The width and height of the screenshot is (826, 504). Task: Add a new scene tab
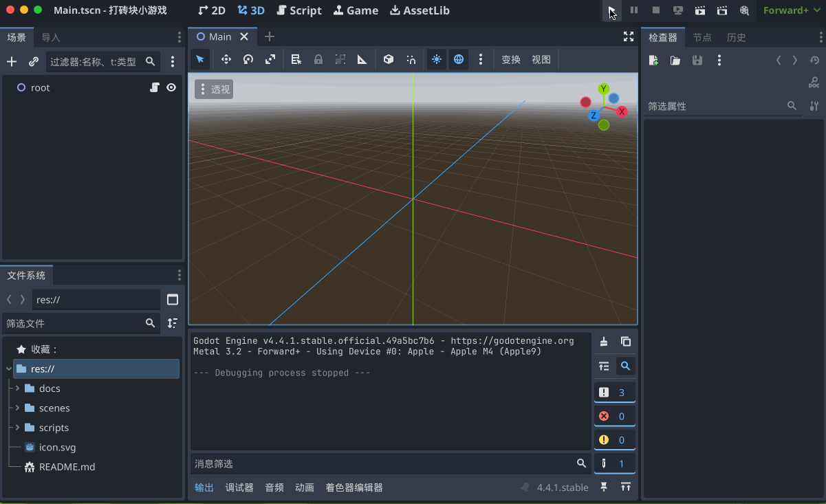(269, 37)
